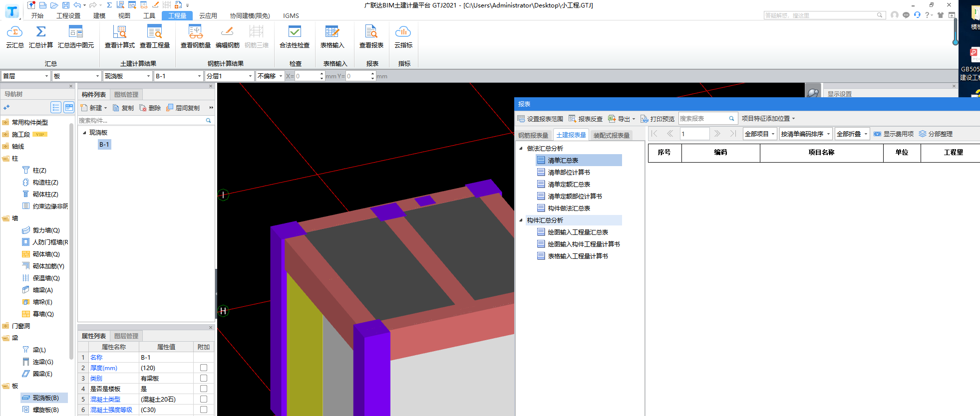The height and width of the screenshot is (416, 980).
Task: Run 汇总计算 summary calculation
Action: click(41, 37)
